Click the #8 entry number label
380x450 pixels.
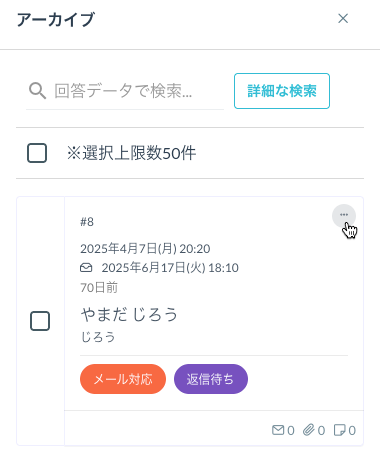point(87,222)
